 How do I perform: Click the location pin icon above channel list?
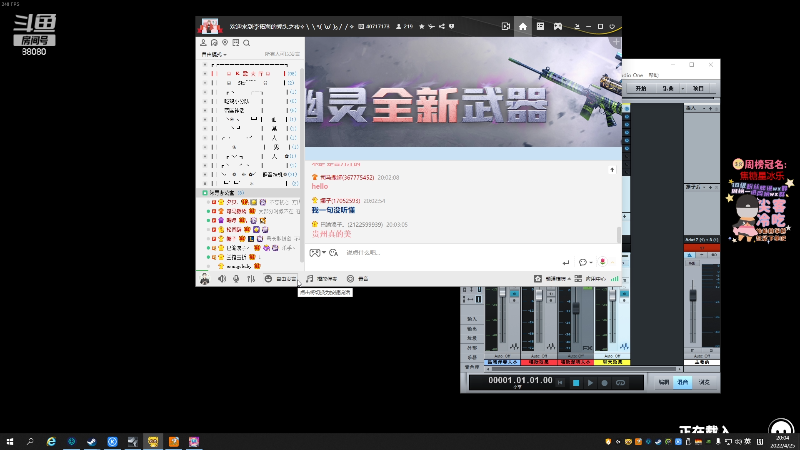(225, 43)
